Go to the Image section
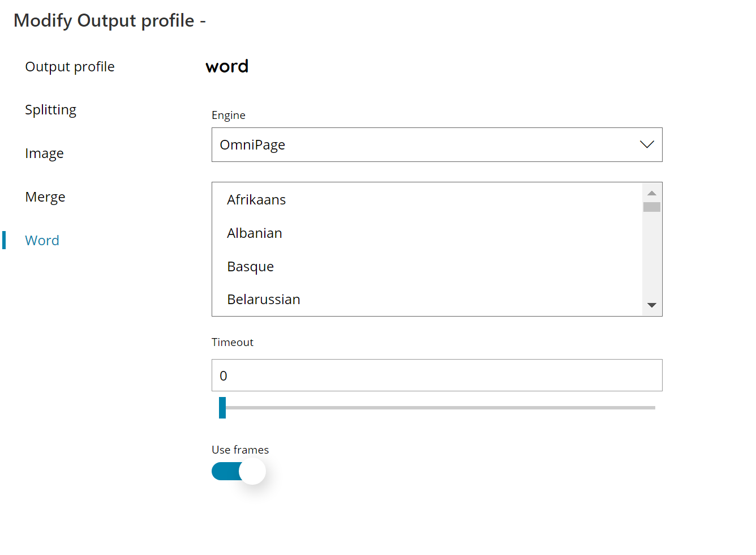Viewport: 756px width, 555px height. pyautogui.click(x=44, y=153)
